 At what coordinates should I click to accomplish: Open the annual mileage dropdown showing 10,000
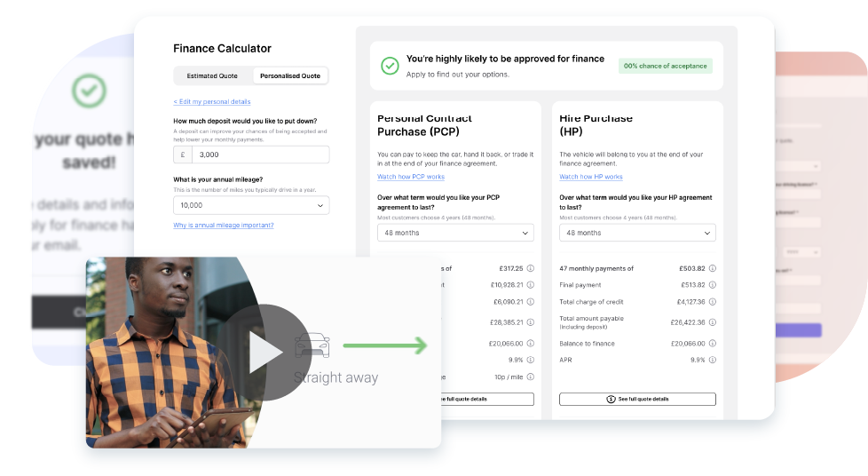point(251,205)
